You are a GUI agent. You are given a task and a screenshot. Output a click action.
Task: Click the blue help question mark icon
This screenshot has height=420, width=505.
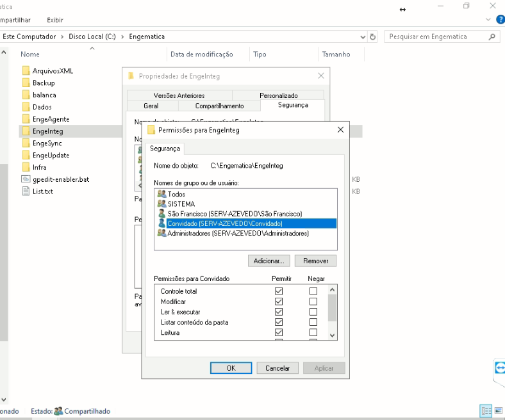tap(501, 20)
